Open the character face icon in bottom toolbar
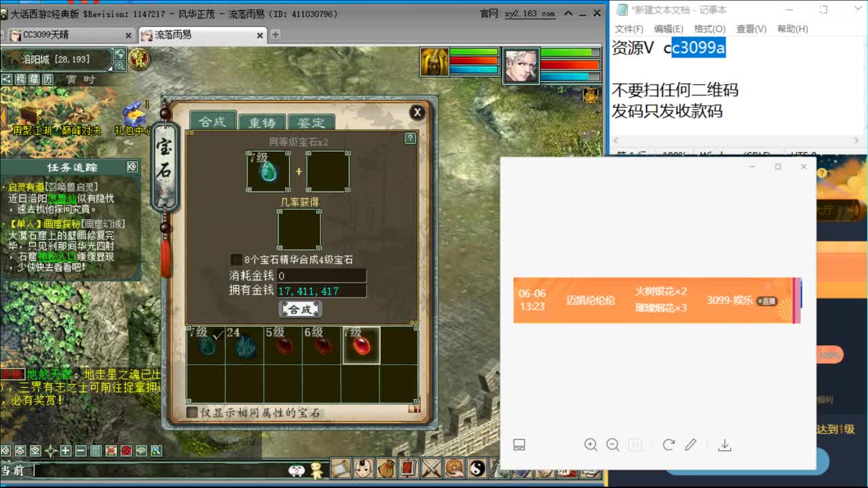 (x=363, y=468)
